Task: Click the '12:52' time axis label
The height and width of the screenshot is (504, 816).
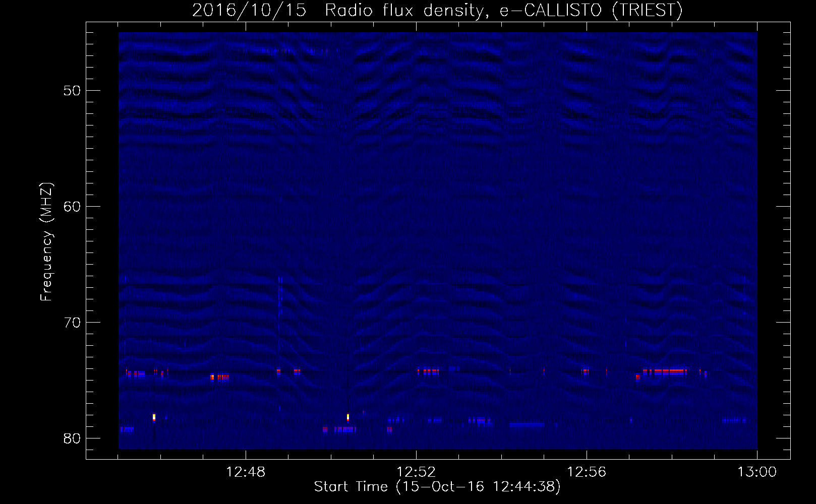Action: coord(416,472)
